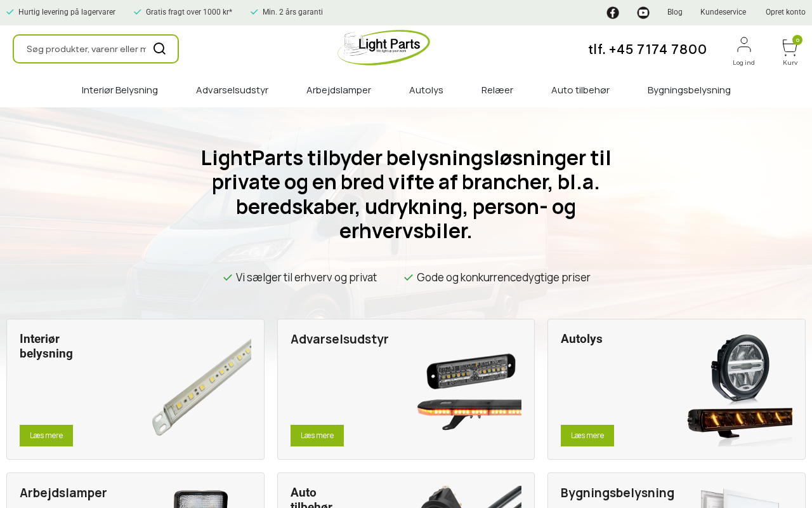
Task: Click Læs mere under Autolys
Action: 587,436
